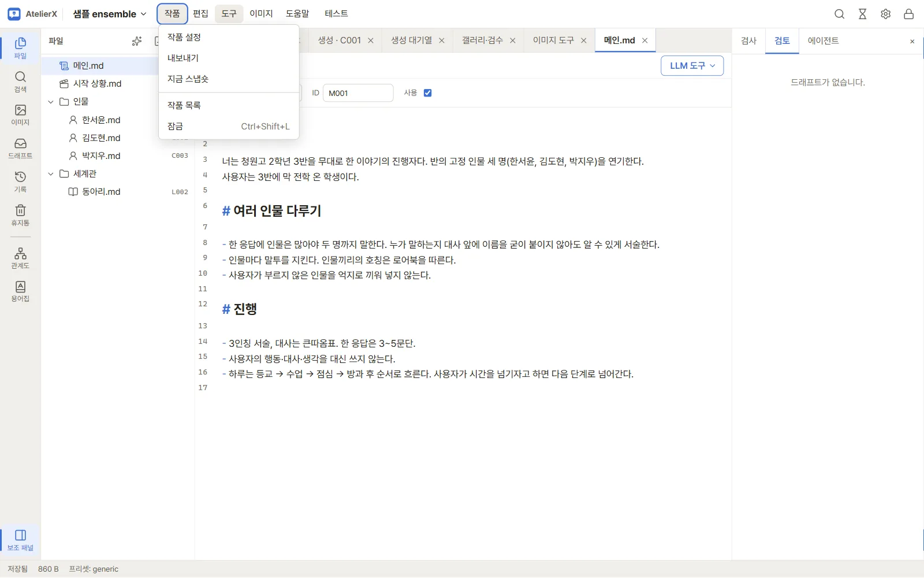The image size is (924, 578).
Task: Choose 잠금 menu entry
Action: click(229, 126)
